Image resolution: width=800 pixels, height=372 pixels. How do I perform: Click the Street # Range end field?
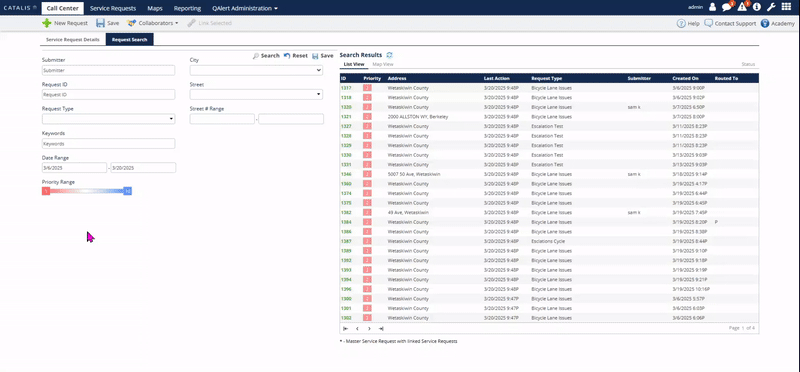[x=291, y=119]
